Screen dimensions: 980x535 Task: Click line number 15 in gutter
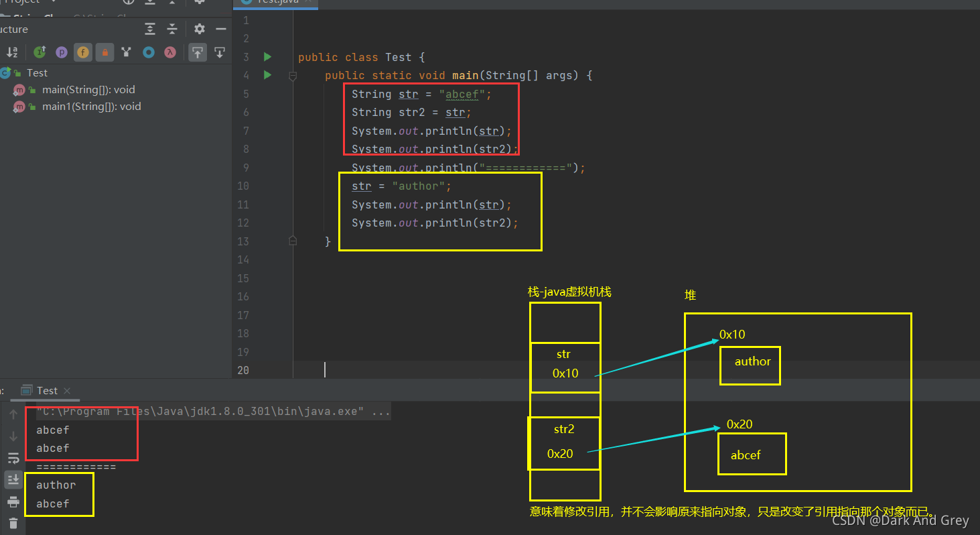[x=243, y=278]
